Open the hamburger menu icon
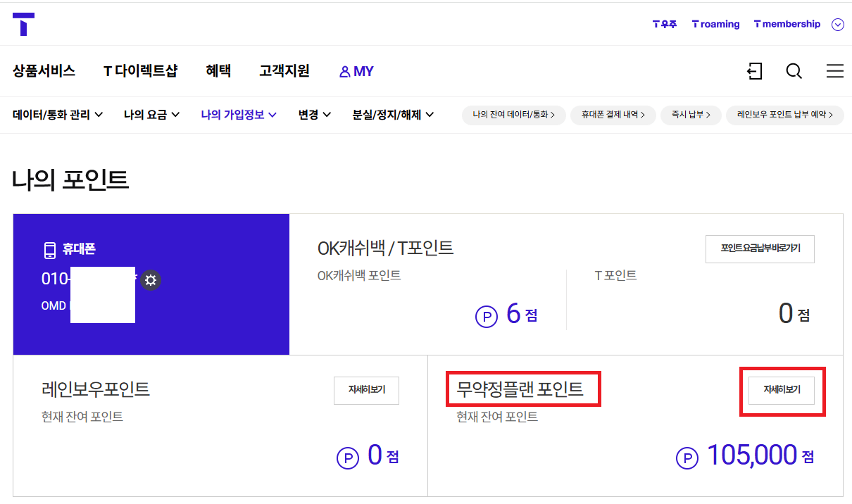This screenshot has width=852, height=504. pos(835,71)
